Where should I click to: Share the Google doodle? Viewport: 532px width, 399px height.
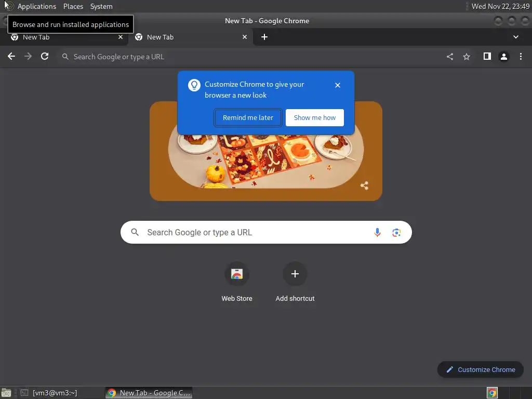coord(364,185)
